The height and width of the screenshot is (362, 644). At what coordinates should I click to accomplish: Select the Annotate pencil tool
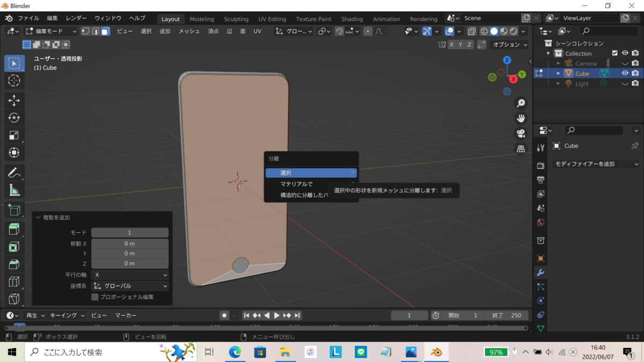14,173
